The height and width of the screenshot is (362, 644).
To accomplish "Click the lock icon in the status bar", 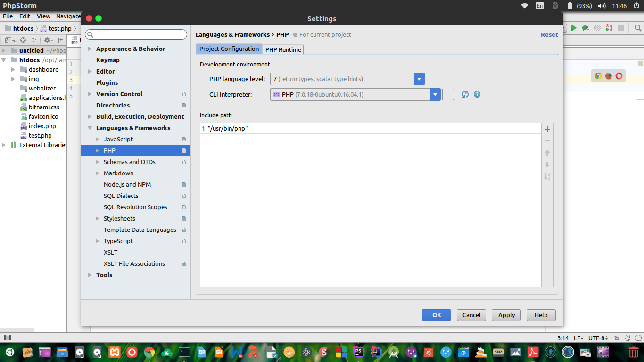I will 617,338.
